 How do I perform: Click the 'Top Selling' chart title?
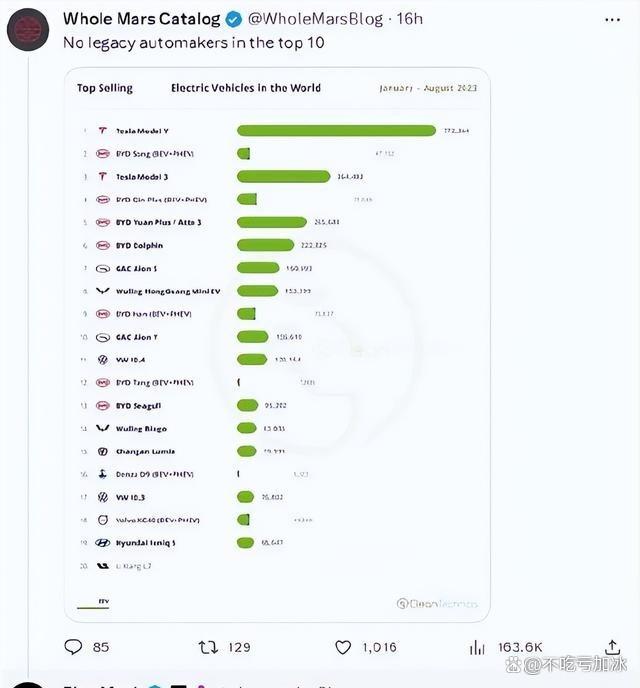tap(105, 88)
